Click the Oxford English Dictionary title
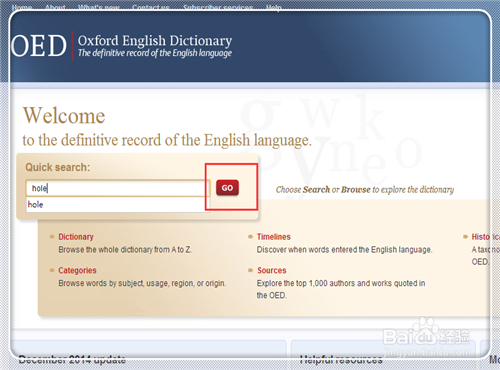The width and height of the screenshot is (500, 370). point(155,41)
